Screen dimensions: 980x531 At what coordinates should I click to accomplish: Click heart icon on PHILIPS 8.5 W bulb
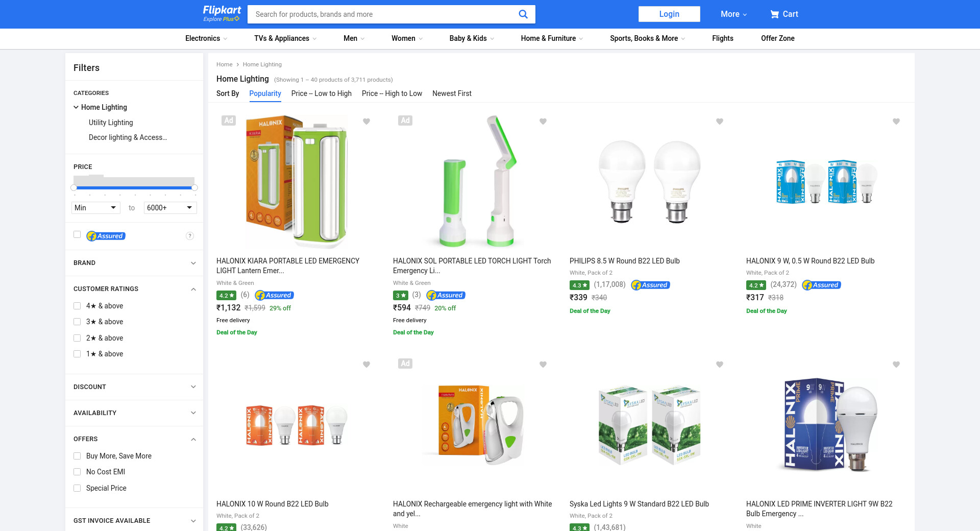point(720,122)
